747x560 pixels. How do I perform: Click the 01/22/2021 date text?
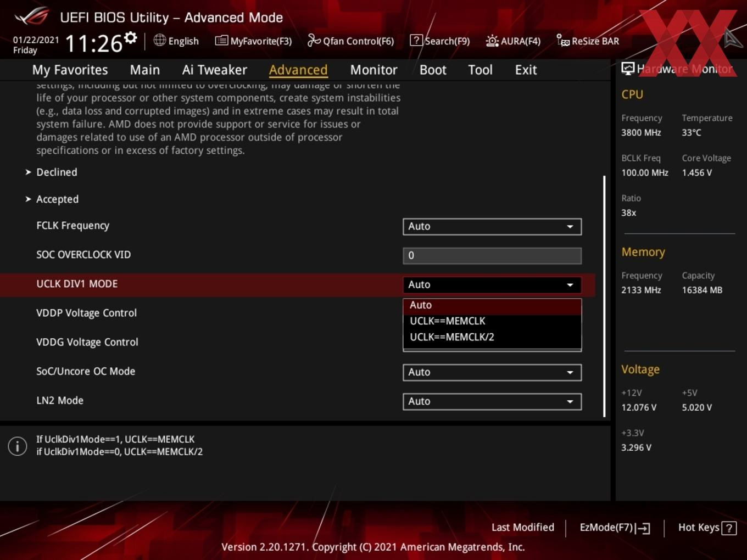(x=36, y=40)
